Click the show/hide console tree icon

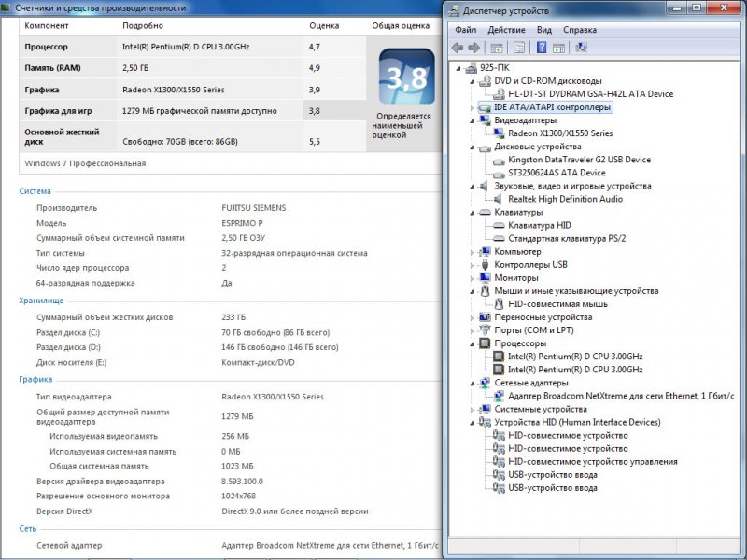click(x=497, y=48)
